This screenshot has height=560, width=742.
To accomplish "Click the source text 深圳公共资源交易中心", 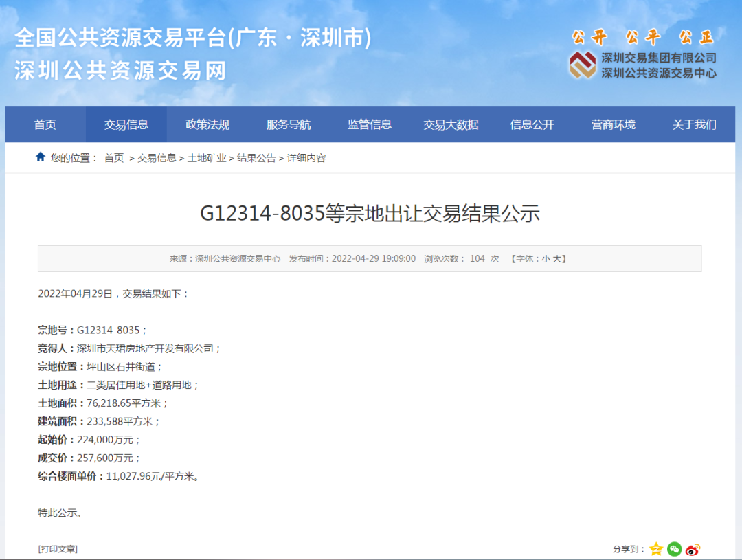I will 238,259.
